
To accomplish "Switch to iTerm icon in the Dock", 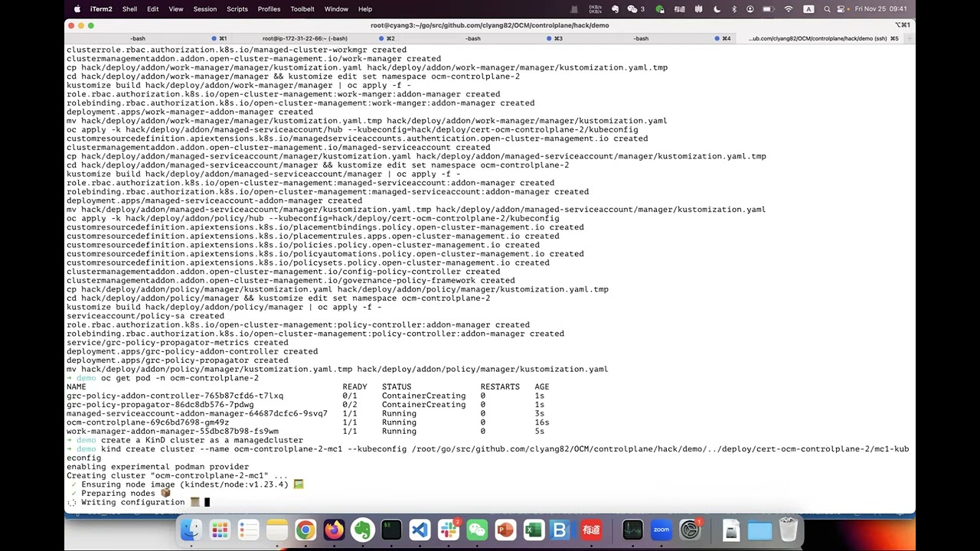I will (391, 530).
